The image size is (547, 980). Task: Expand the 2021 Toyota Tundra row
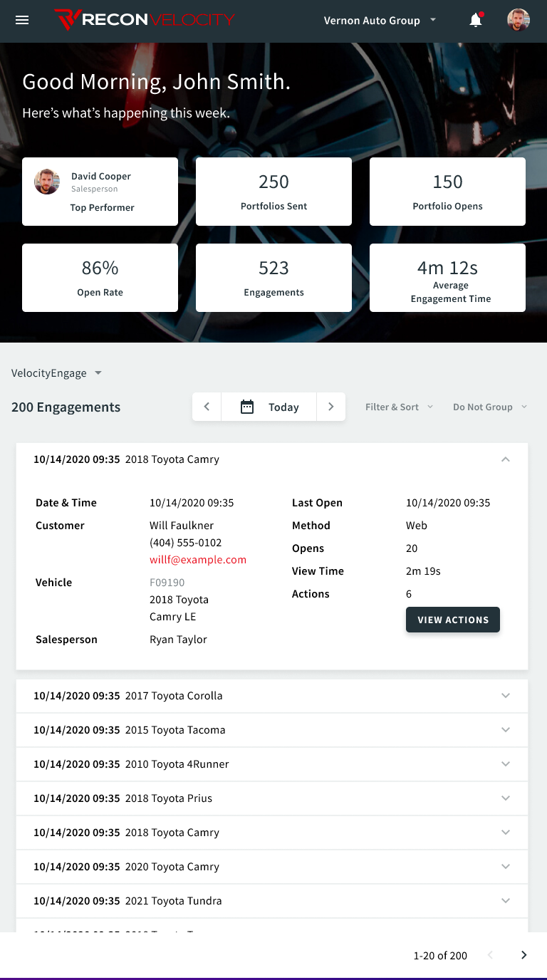[505, 901]
